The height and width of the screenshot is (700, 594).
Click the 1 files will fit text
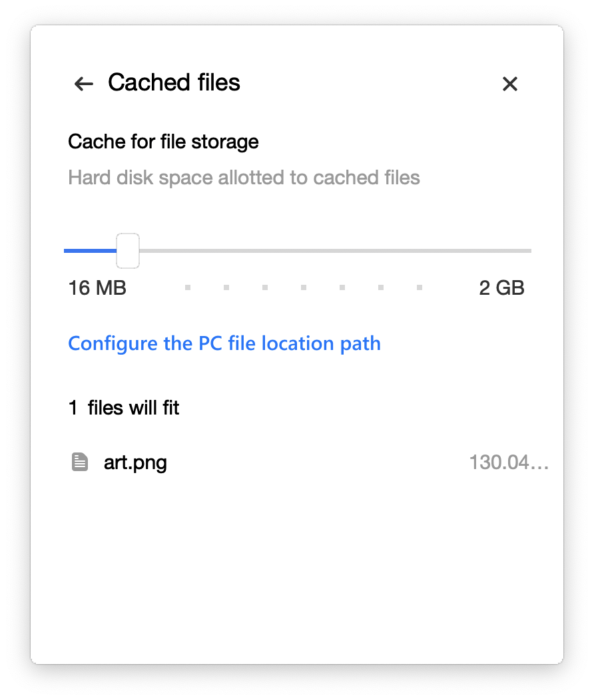[x=124, y=408]
